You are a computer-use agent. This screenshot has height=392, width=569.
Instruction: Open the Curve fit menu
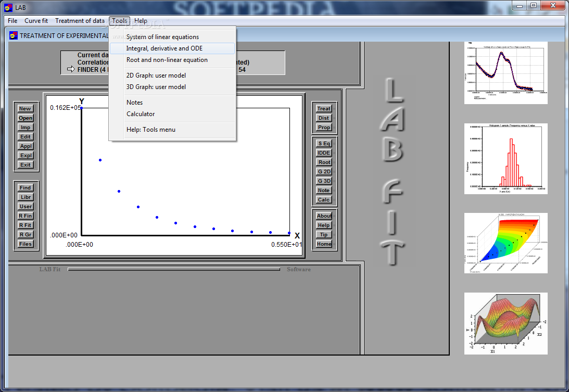(36, 21)
